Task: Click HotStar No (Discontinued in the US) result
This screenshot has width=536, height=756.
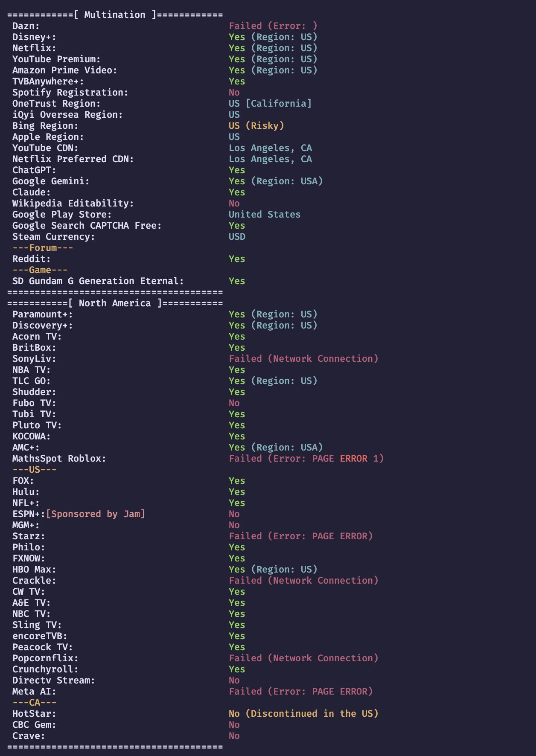Action: tap(303, 714)
